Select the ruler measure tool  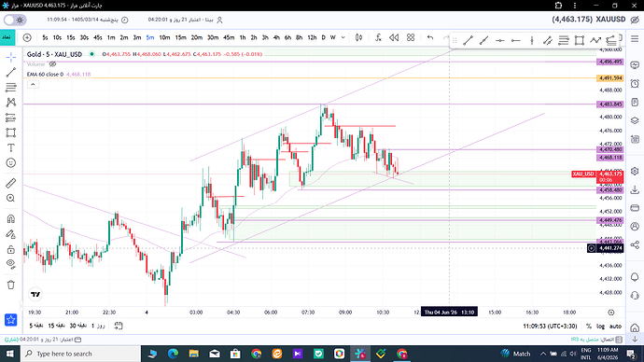pos(11,183)
